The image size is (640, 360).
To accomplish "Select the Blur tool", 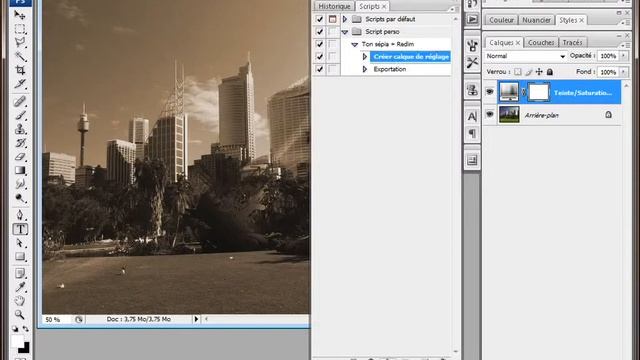I will (20, 184).
